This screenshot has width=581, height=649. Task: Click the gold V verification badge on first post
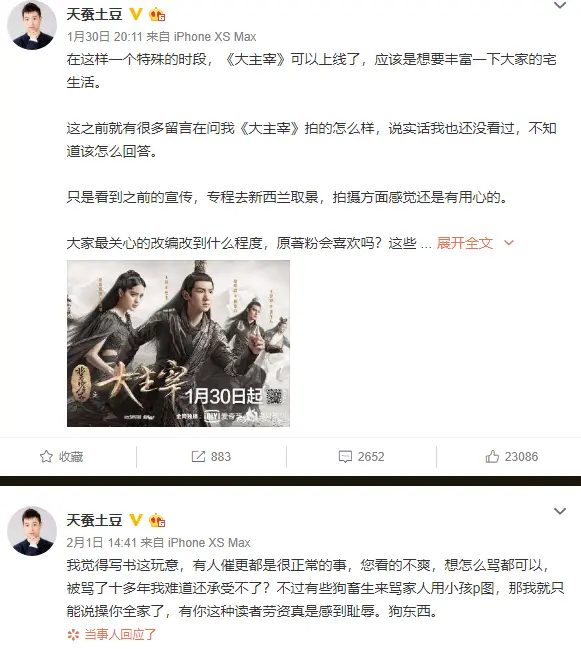point(136,14)
